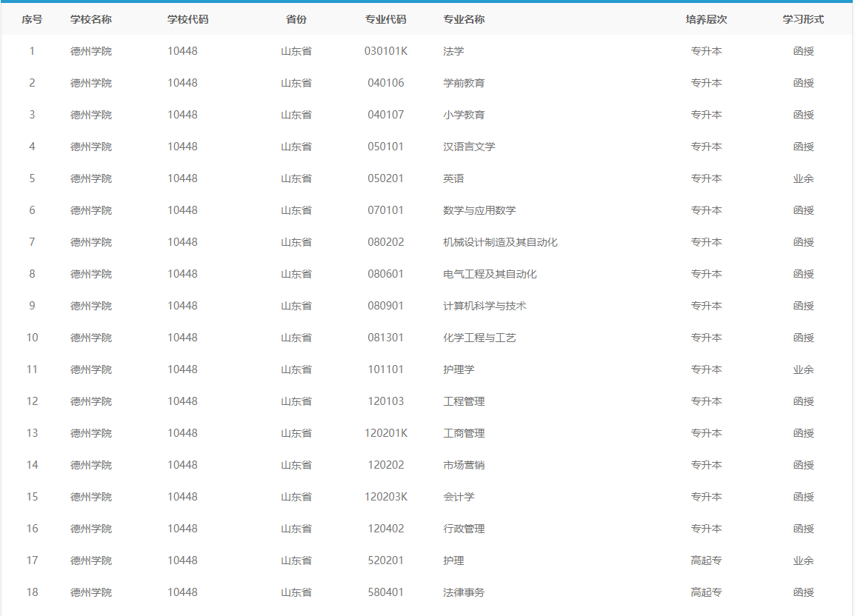
Task: Click major code 040106
Action: [386, 83]
